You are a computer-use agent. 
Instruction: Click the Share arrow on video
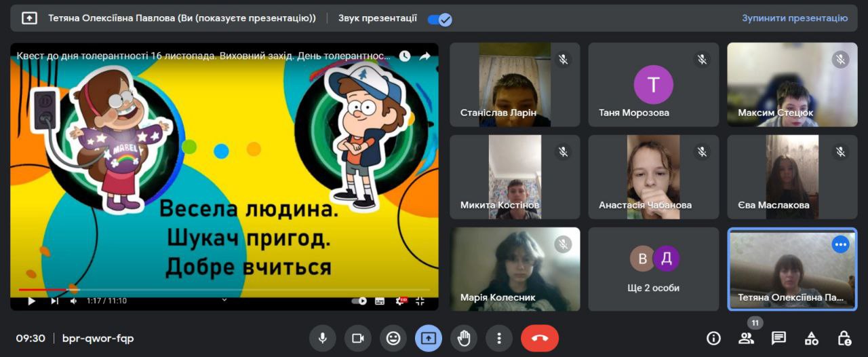425,56
